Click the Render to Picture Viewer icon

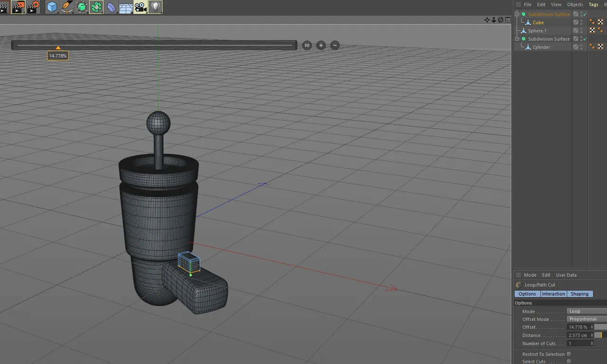(18, 7)
